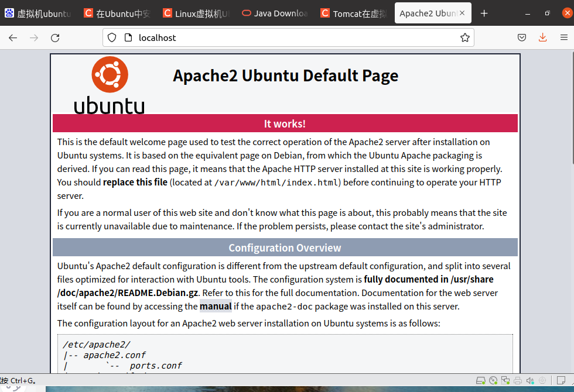
Task: Close the Firefox window
Action: point(567,13)
